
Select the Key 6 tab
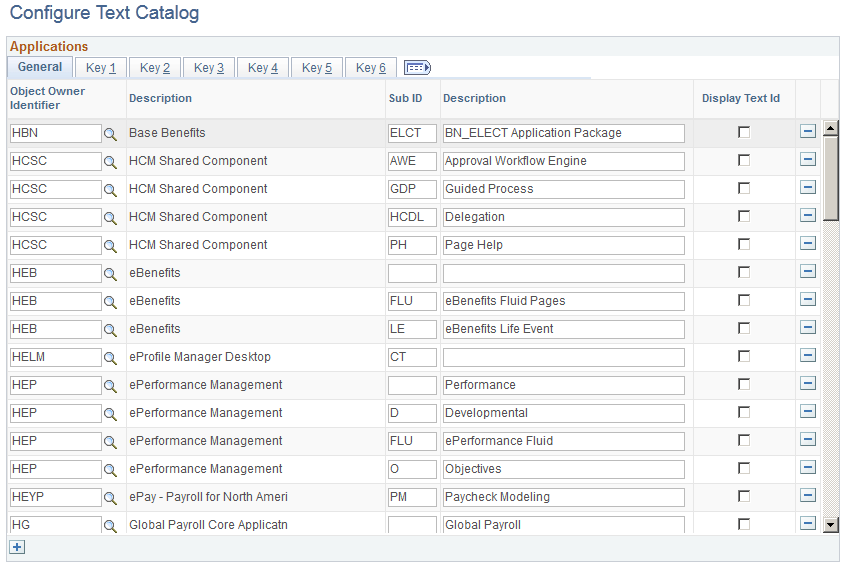point(371,68)
